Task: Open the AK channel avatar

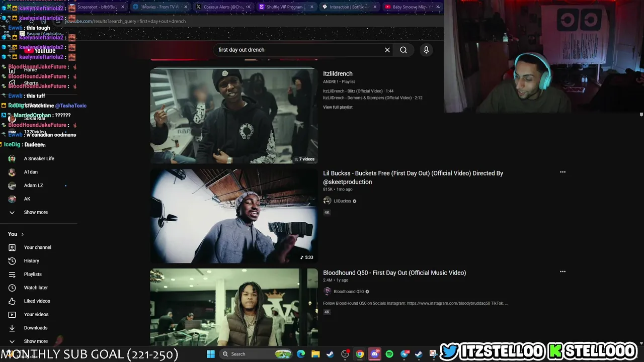Action: pos(12,199)
